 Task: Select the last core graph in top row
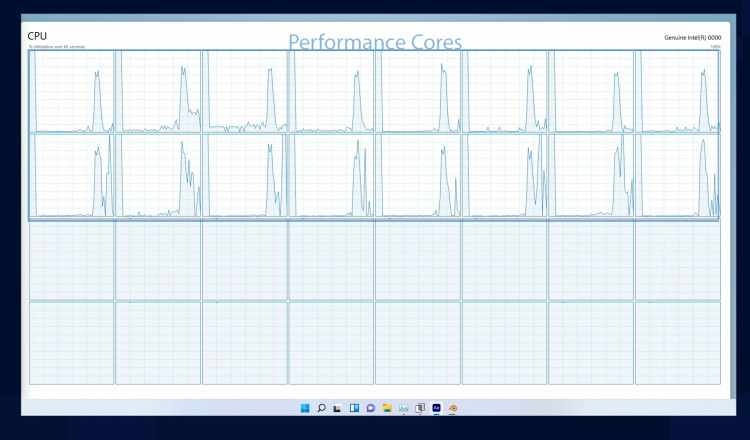[677, 92]
